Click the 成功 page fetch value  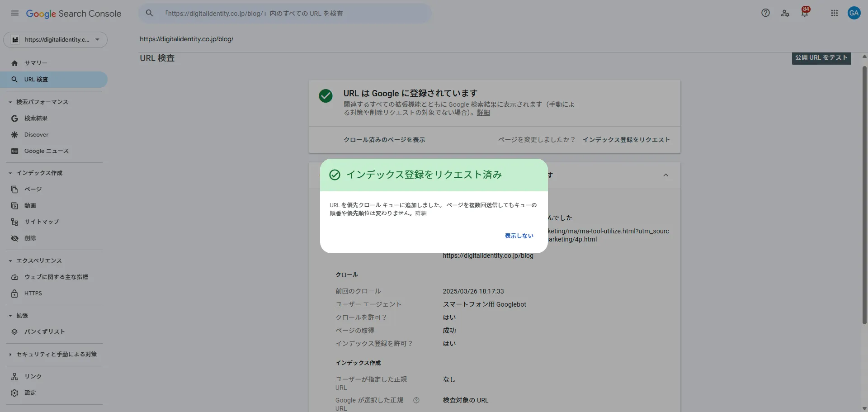pyautogui.click(x=449, y=331)
